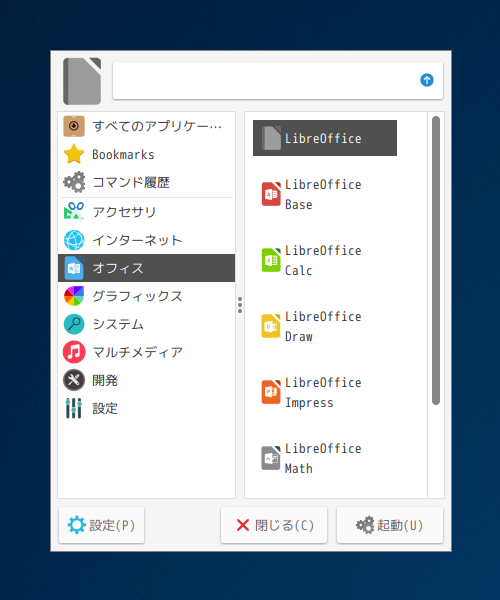Click the gray LibreOffice icon in highlighted entry
This screenshot has height=600, width=500.
(x=271, y=138)
